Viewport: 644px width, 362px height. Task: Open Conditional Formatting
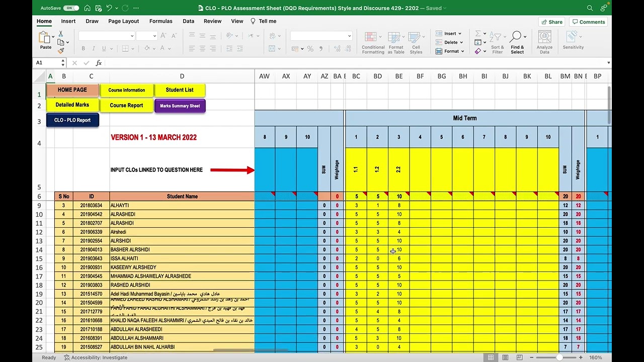pyautogui.click(x=373, y=42)
